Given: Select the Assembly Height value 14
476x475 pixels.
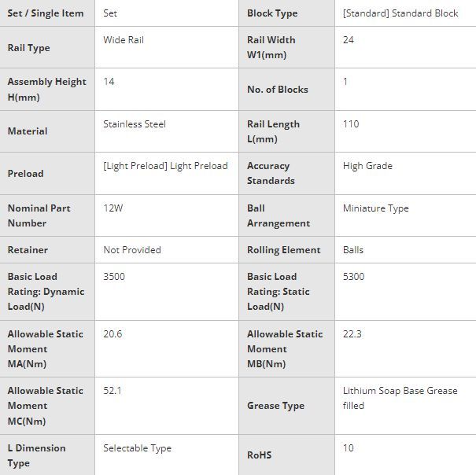Looking at the screenshot, I should 109,82.
